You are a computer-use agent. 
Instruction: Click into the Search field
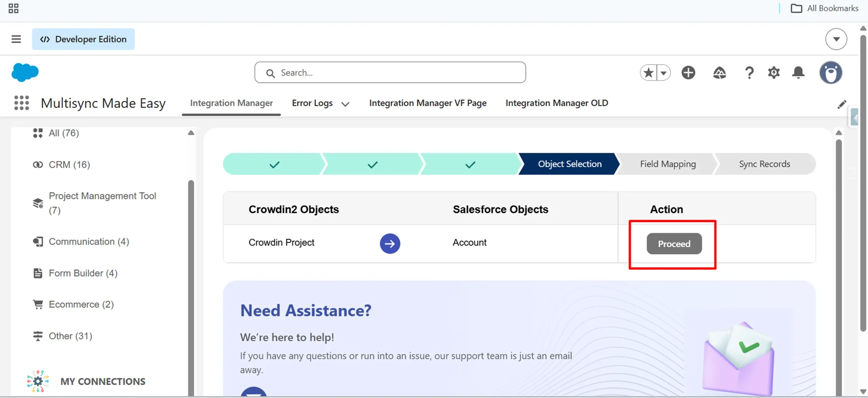pos(390,72)
